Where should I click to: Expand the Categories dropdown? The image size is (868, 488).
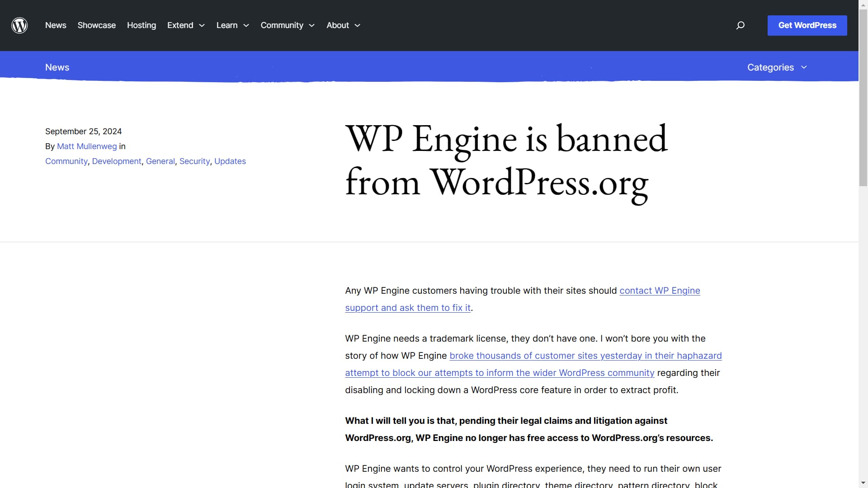pyautogui.click(x=777, y=67)
